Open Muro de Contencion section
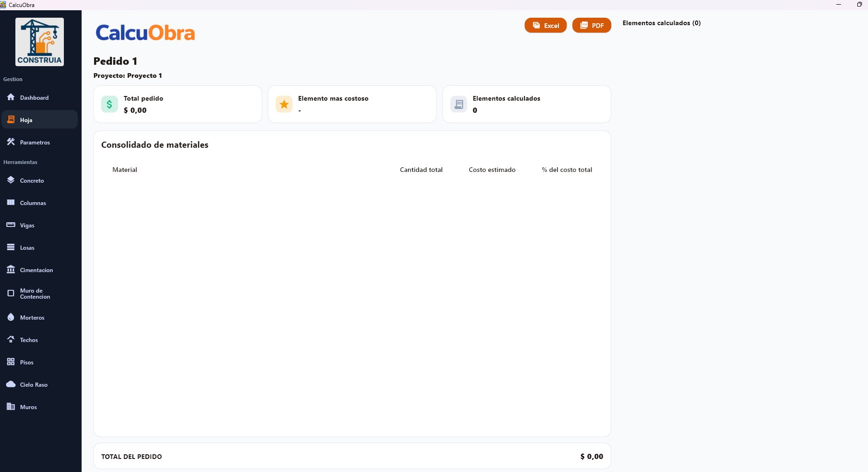This screenshot has width=868, height=472. (34, 294)
